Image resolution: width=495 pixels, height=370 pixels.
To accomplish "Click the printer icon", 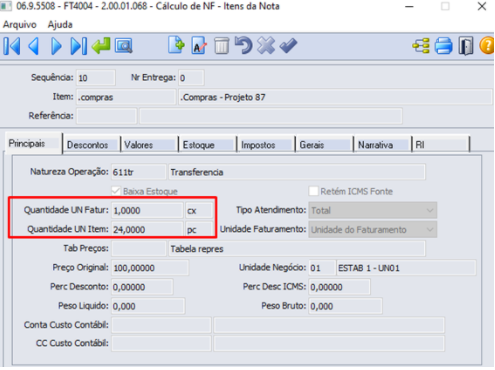I will [444, 46].
